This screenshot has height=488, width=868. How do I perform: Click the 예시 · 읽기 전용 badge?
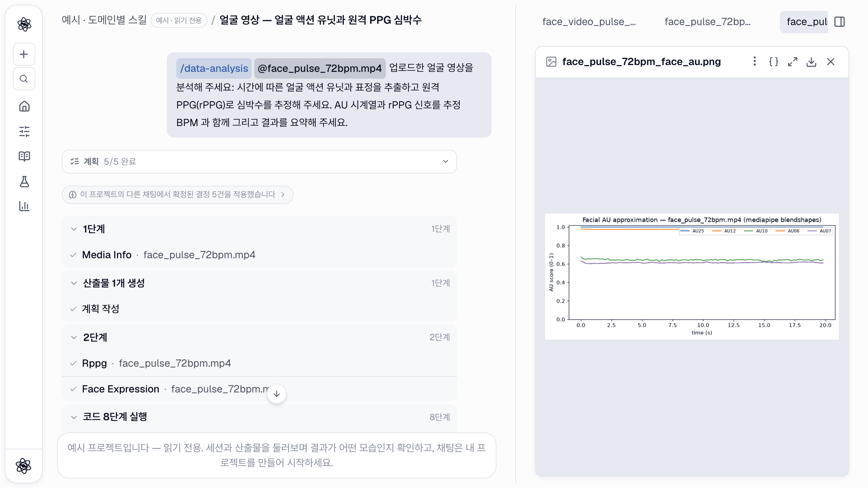pyautogui.click(x=179, y=20)
